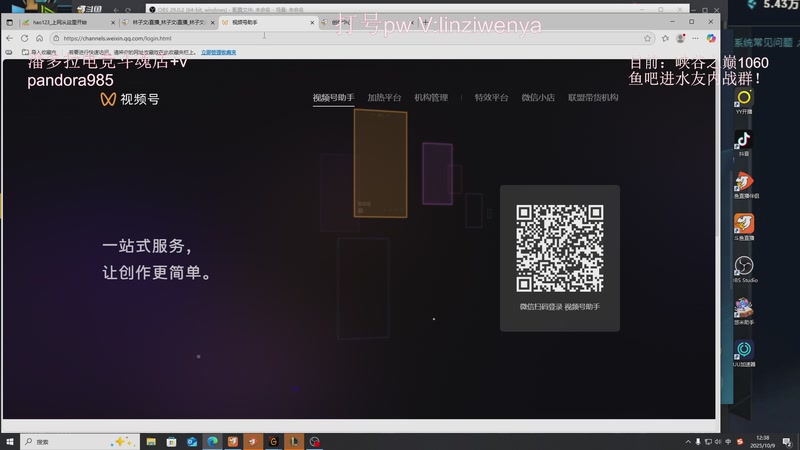Open File Explorer from the taskbar

point(151,441)
